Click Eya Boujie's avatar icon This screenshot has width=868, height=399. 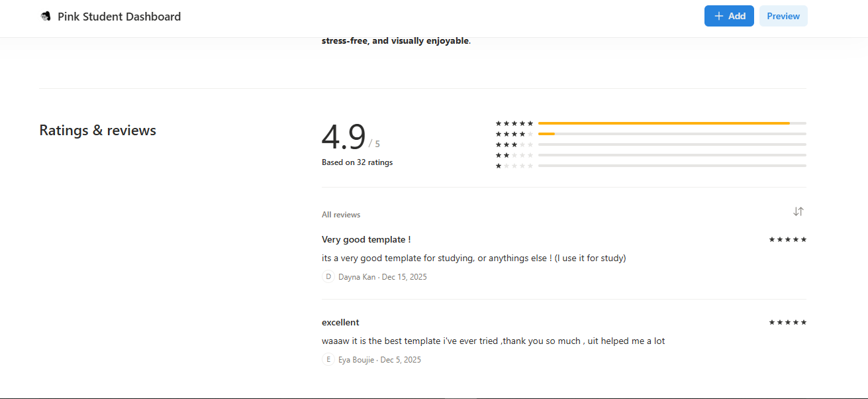(x=328, y=360)
